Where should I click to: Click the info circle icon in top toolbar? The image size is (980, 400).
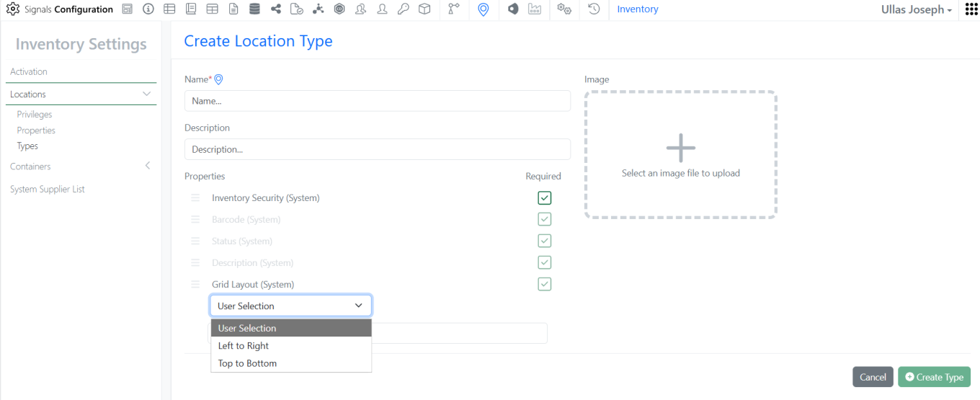(x=148, y=9)
